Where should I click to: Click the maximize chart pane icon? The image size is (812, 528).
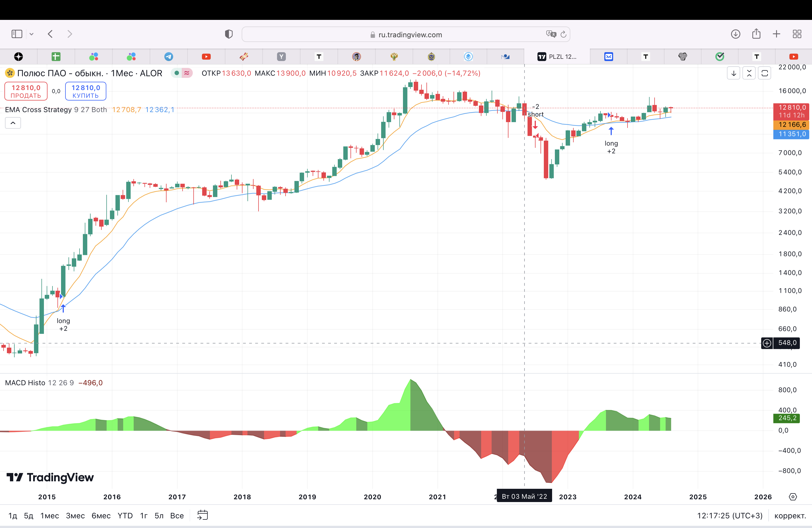coord(764,73)
